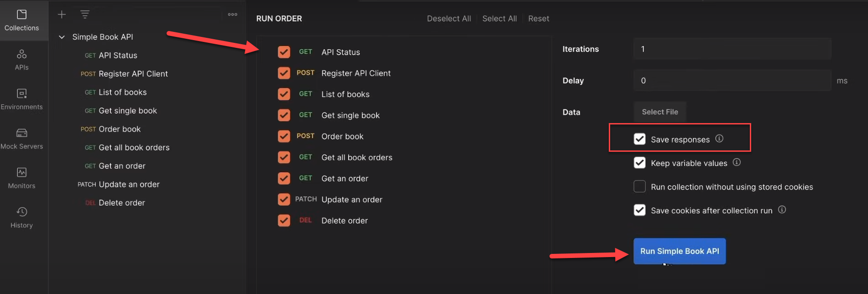Viewport: 868px width, 294px height.
Task: Open the Environments sidebar section
Action: pos(22,99)
